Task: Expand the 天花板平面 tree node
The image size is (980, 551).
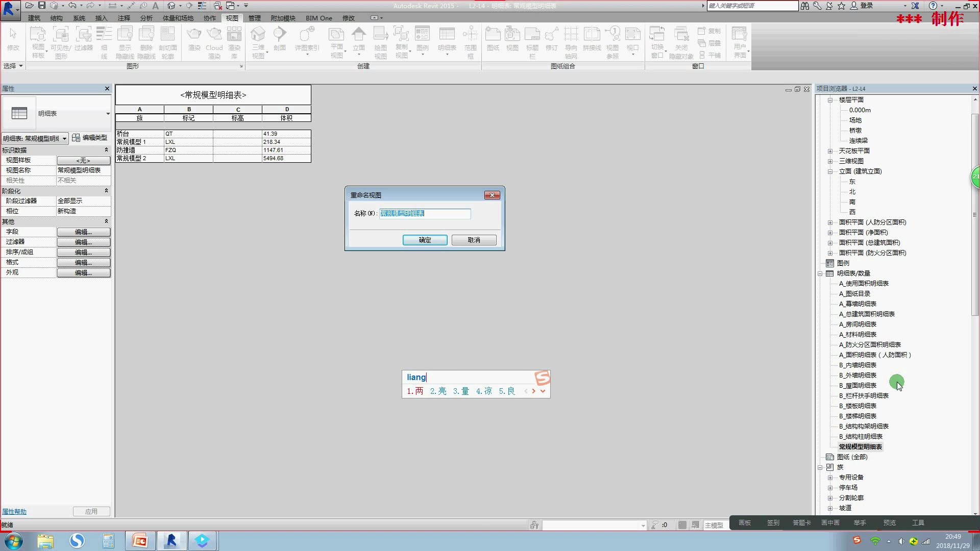Action: click(830, 151)
